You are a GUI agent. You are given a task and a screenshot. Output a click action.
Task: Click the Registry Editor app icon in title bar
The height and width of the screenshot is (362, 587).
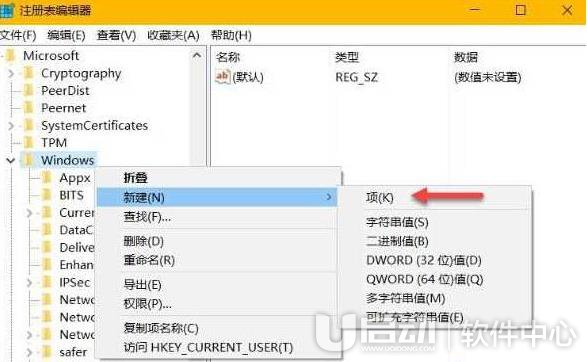pyautogui.click(x=7, y=10)
